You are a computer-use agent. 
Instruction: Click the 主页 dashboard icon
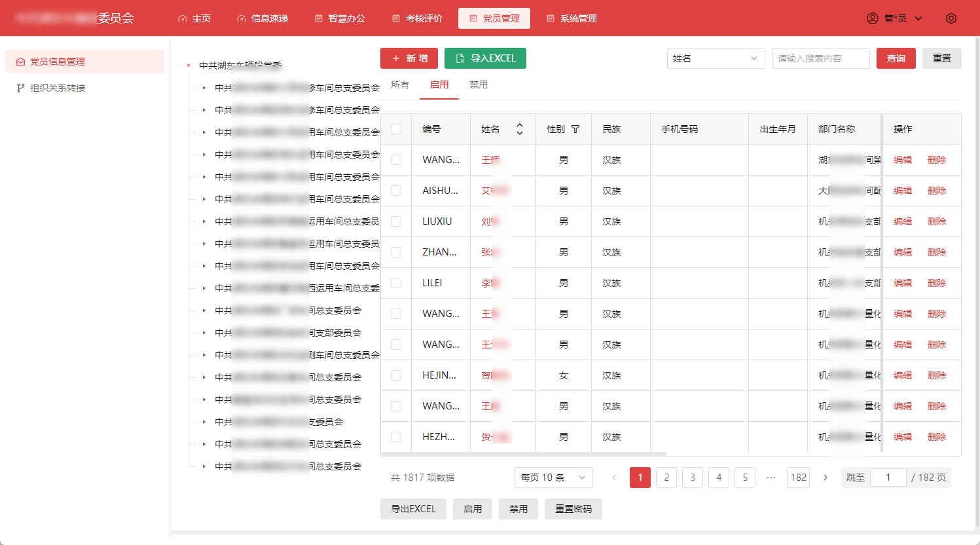click(x=183, y=18)
